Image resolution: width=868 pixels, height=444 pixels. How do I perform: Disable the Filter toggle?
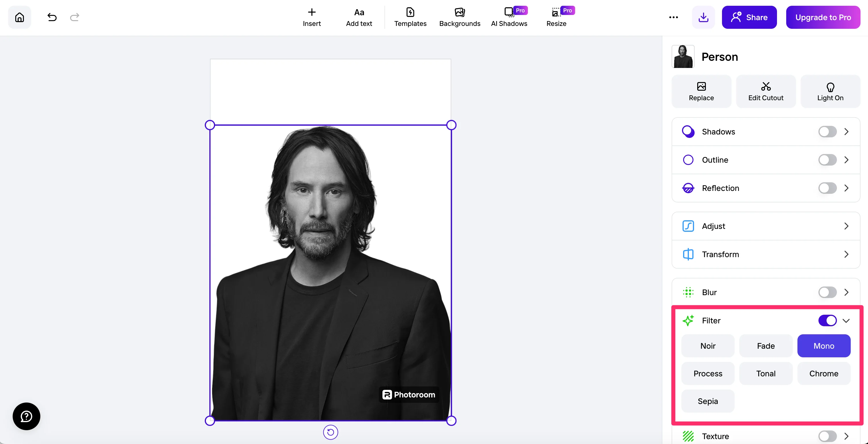pos(827,320)
